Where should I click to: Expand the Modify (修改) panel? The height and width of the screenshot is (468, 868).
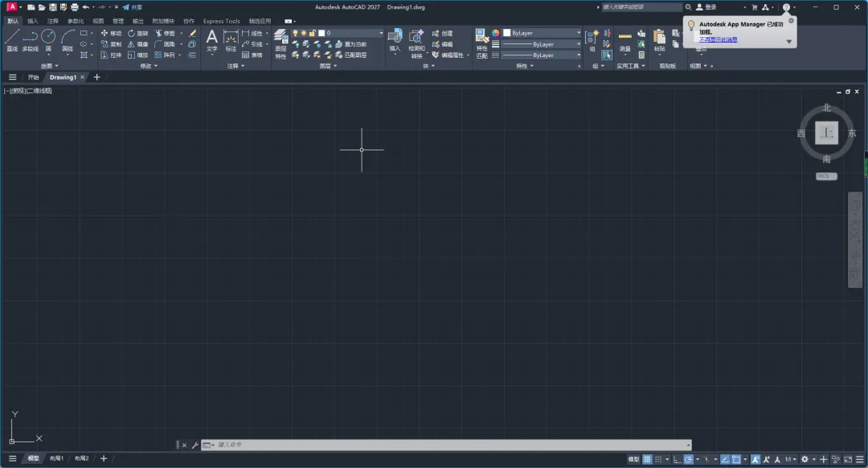pyautogui.click(x=149, y=66)
